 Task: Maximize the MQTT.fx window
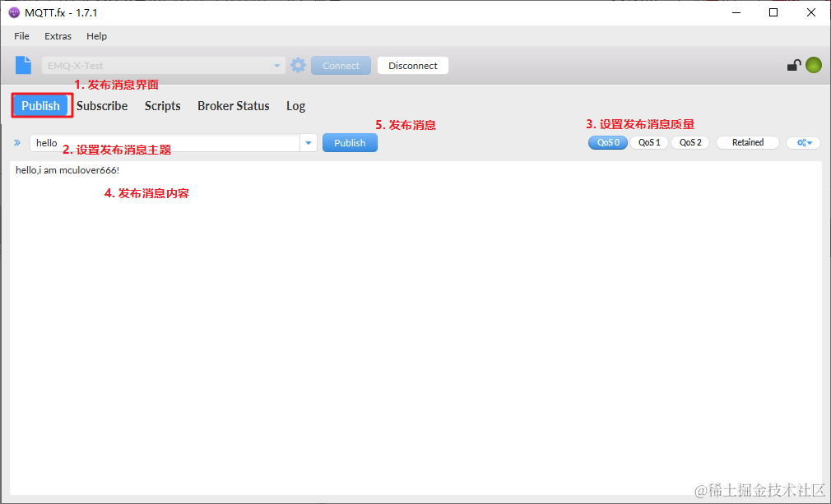pyautogui.click(x=773, y=12)
